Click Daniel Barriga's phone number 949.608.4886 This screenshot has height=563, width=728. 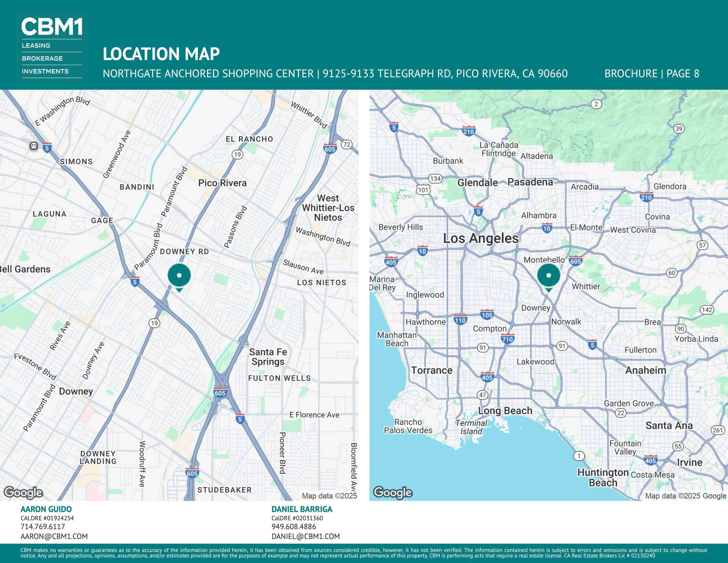coord(293,527)
